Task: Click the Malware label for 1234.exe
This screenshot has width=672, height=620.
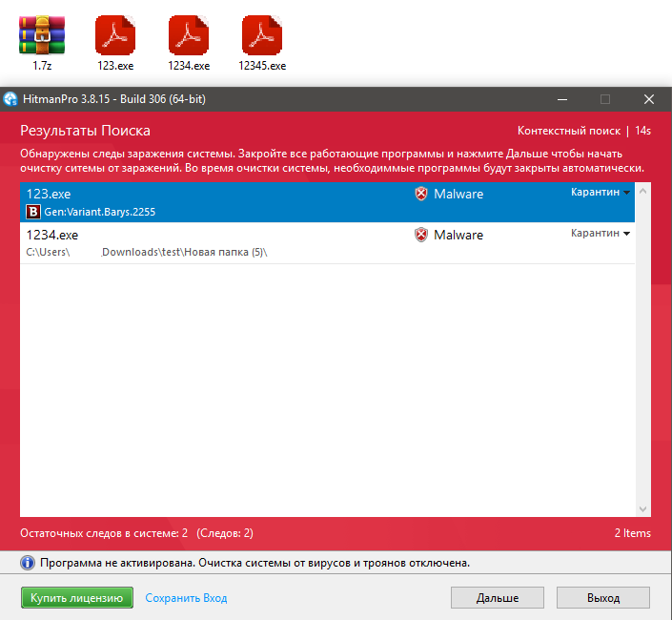Action: pyautogui.click(x=458, y=235)
